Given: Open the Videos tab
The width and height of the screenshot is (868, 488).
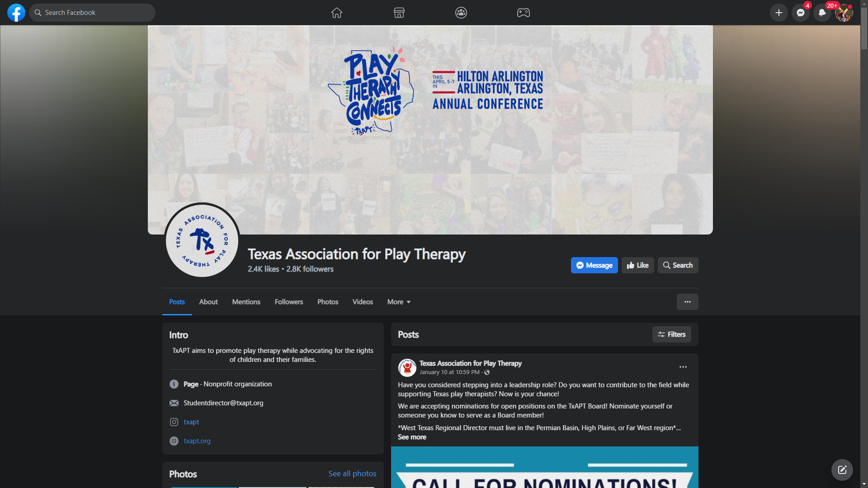Looking at the screenshot, I should (363, 302).
